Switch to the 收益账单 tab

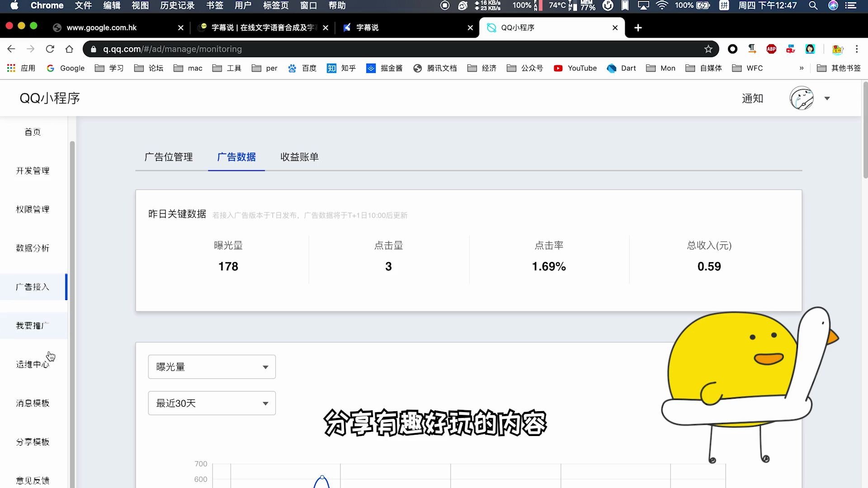pos(299,157)
